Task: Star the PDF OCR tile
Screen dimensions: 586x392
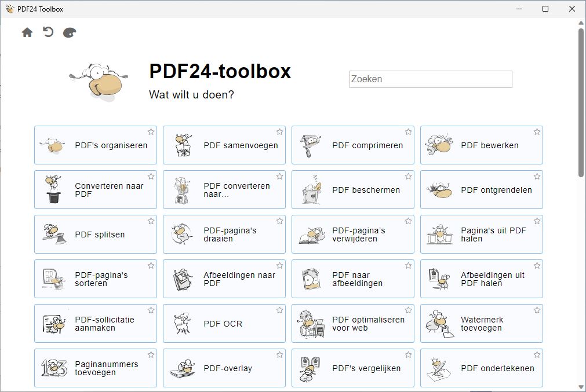Action: tap(279, 310)
